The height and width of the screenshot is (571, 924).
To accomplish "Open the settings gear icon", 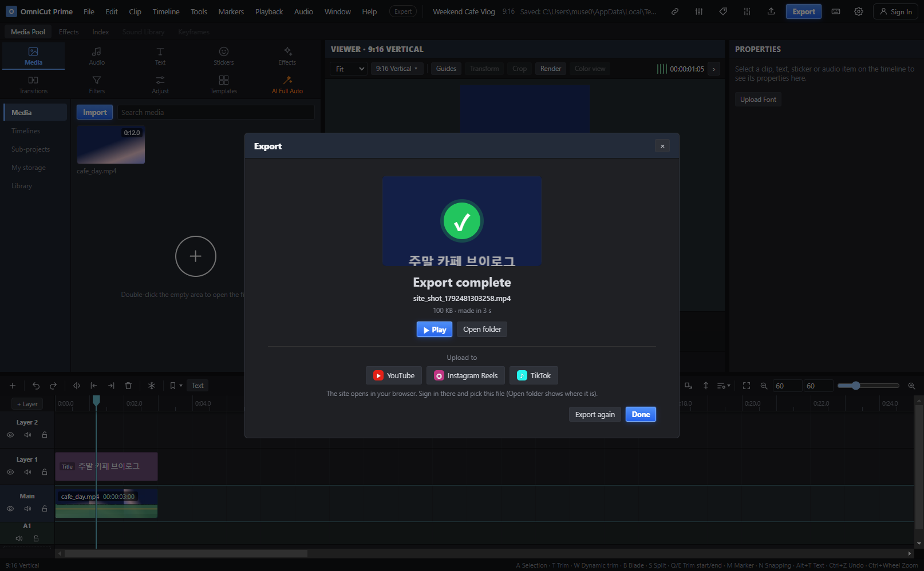I will tap(859, 11).
